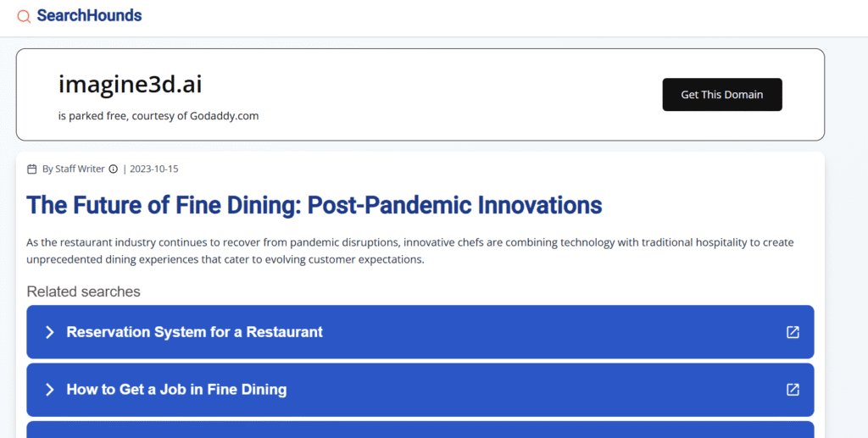The height and width of the screenshot is (438, 868).
Task: Click the SearchHounds brand name text
Action: pyautogui.click(x=89, y=15)
